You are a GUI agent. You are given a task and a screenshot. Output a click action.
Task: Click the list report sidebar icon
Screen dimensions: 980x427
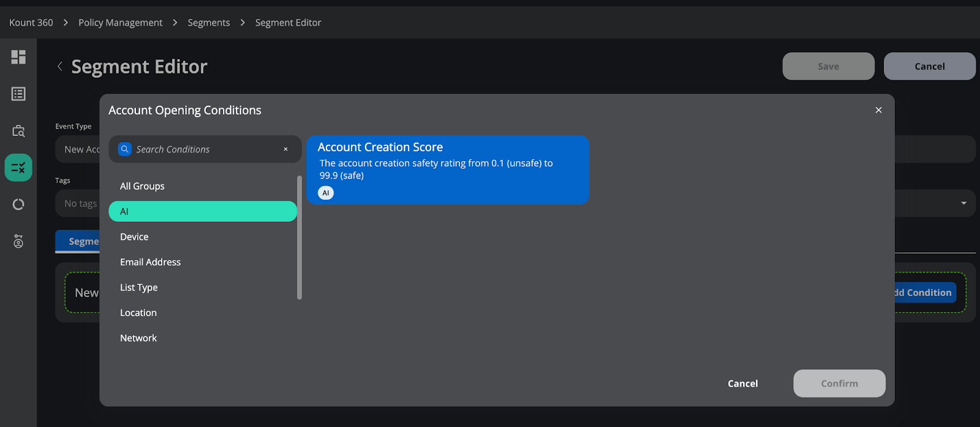pos(18,94)
